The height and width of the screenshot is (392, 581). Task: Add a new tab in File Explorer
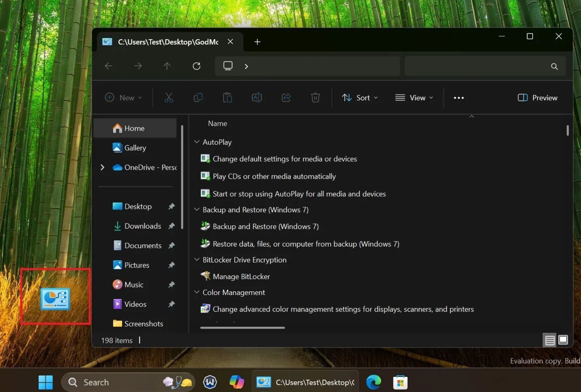coord(257,42)
